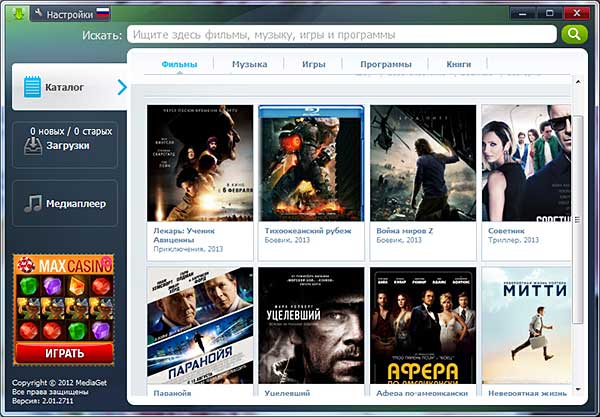Select the Программы tab
600x417 pixels.
tap(386, 64)
